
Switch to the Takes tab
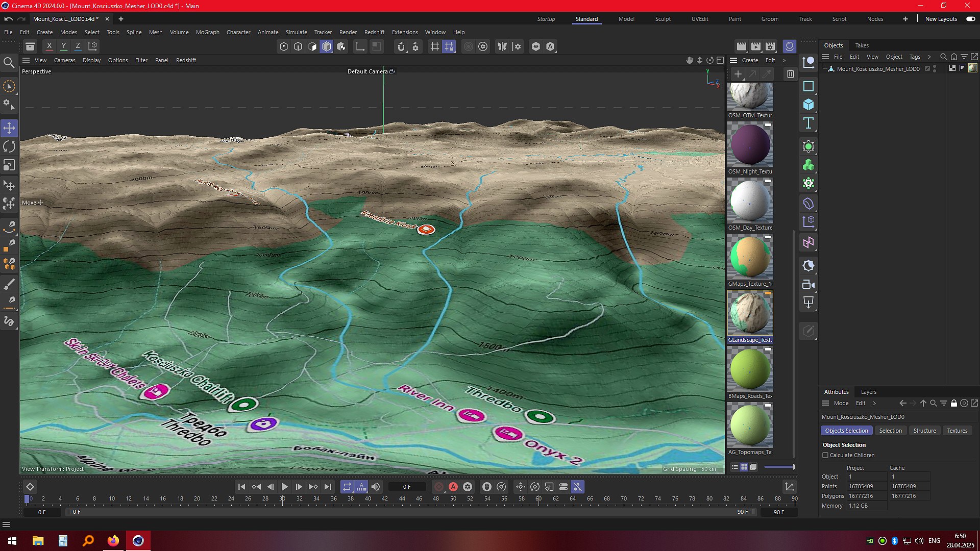(x=862, y=45)
